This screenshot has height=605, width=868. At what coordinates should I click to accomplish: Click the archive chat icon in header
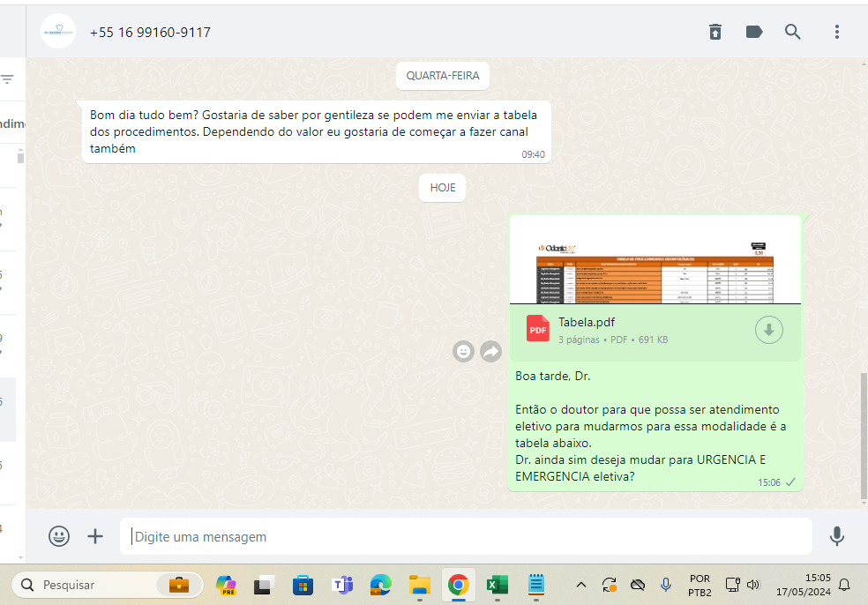click(x=715, y=32)
